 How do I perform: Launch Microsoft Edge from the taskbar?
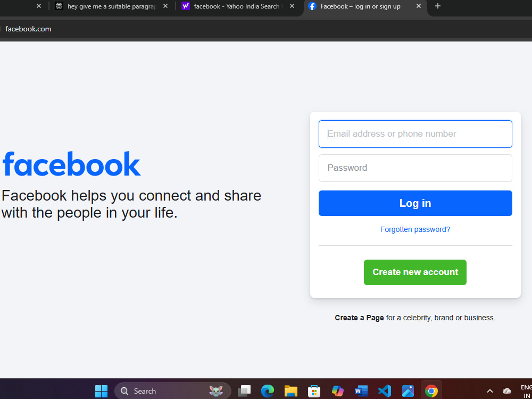pos(268,391)
